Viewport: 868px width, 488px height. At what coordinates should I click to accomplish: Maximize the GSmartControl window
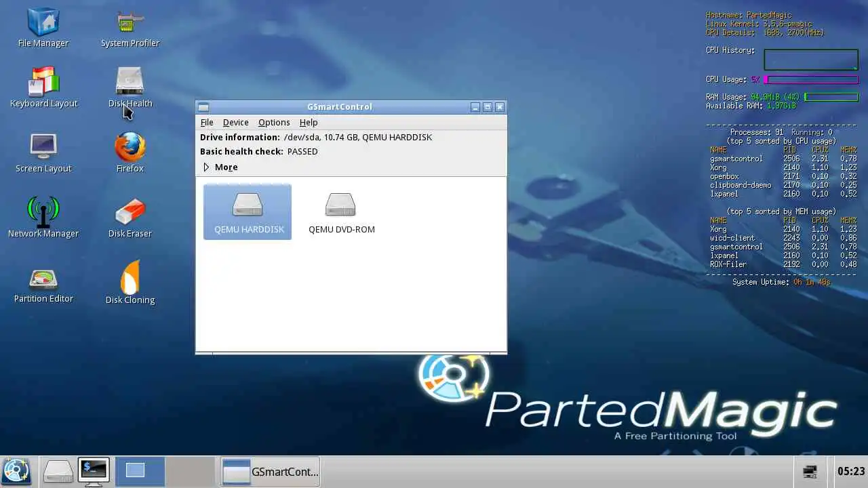pos(488,107)
